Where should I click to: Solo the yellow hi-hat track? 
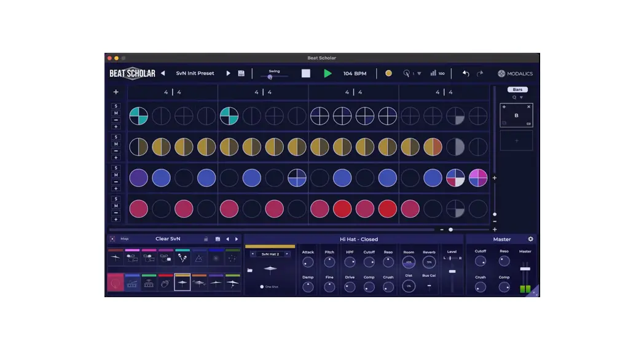[x=116, y=137]
